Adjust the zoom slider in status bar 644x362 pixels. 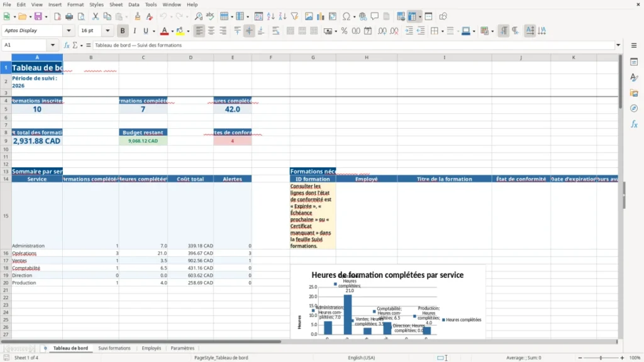(601, 358)
